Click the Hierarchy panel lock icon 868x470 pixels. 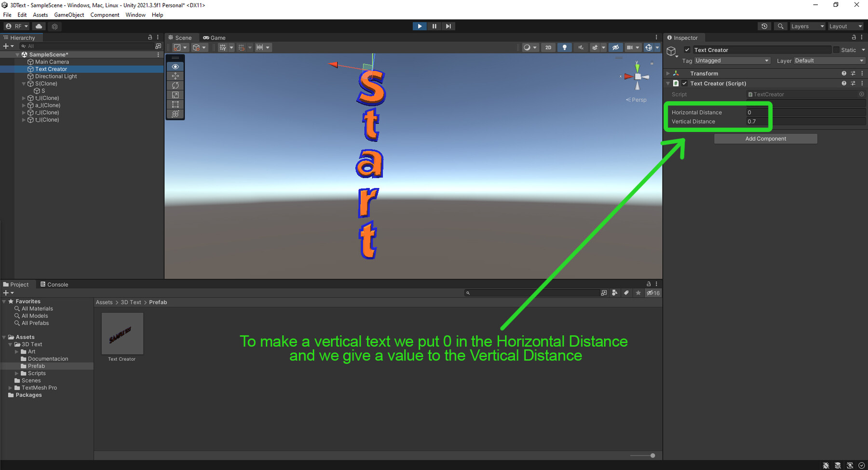point(150,37)
